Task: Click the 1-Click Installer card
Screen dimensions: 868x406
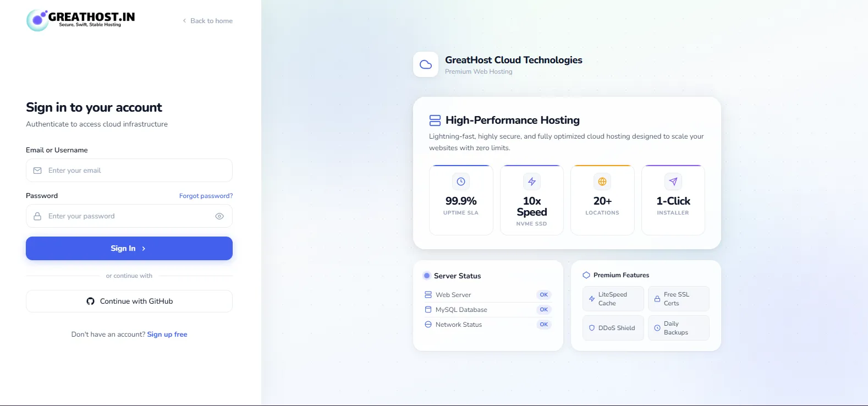Action: pyautogui.click(x=673, y=200)
